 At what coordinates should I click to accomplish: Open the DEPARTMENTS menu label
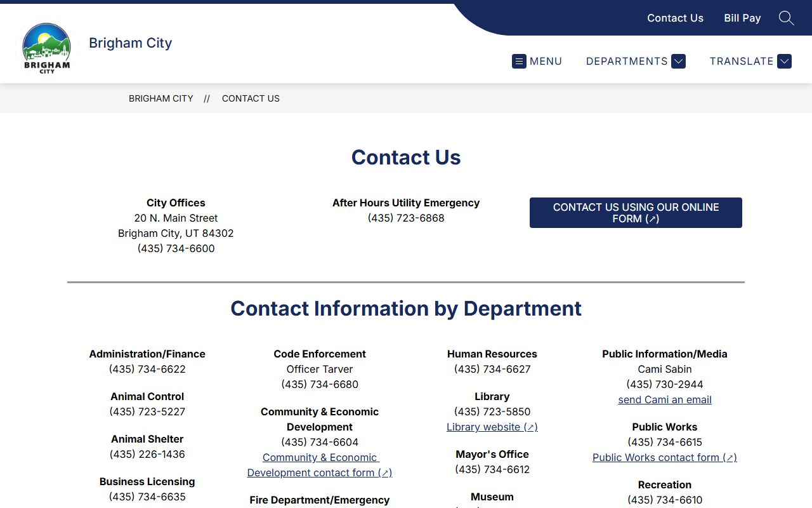(x=627, y=62)
